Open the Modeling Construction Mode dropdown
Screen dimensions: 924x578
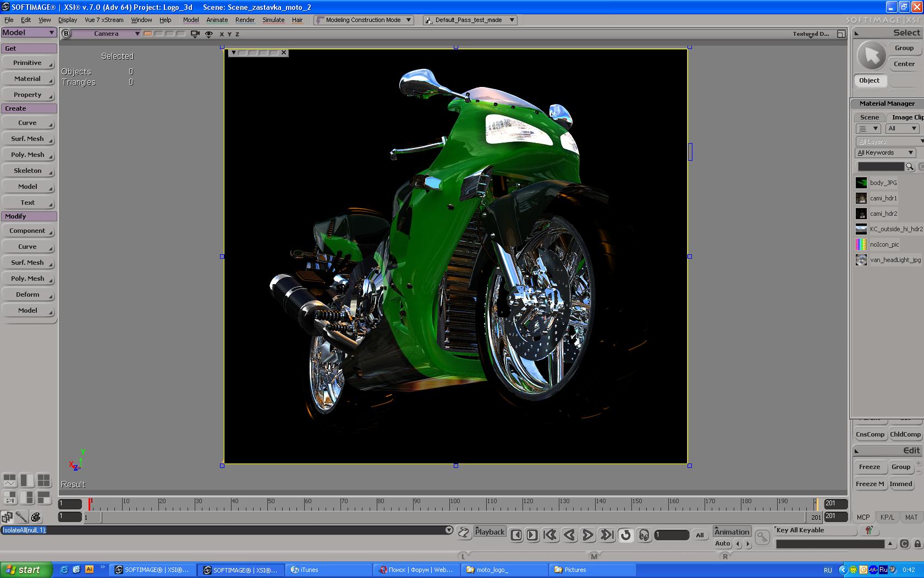pyautogui.click(x=364, y=20)
